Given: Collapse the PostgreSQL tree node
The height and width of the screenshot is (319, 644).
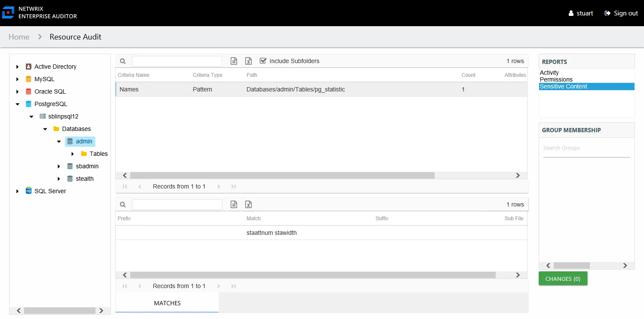Looking at the screenshot, I should point(18,104).
